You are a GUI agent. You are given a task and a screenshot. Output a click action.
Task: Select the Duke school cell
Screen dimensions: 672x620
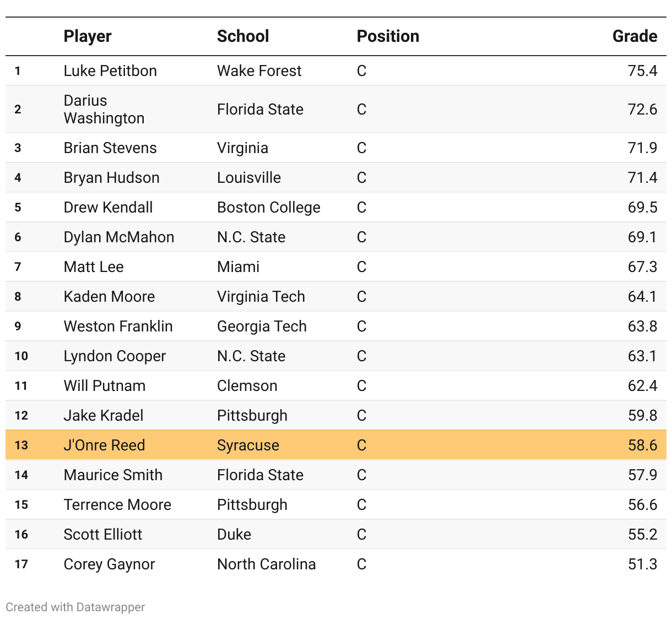(x=234, y=534)
